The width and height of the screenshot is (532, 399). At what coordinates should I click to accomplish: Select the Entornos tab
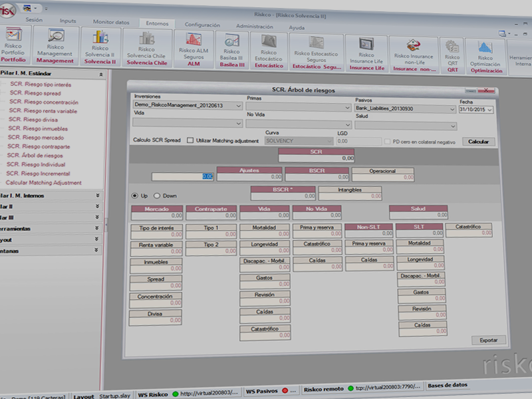pyautogui.click(x=157, y=23)
